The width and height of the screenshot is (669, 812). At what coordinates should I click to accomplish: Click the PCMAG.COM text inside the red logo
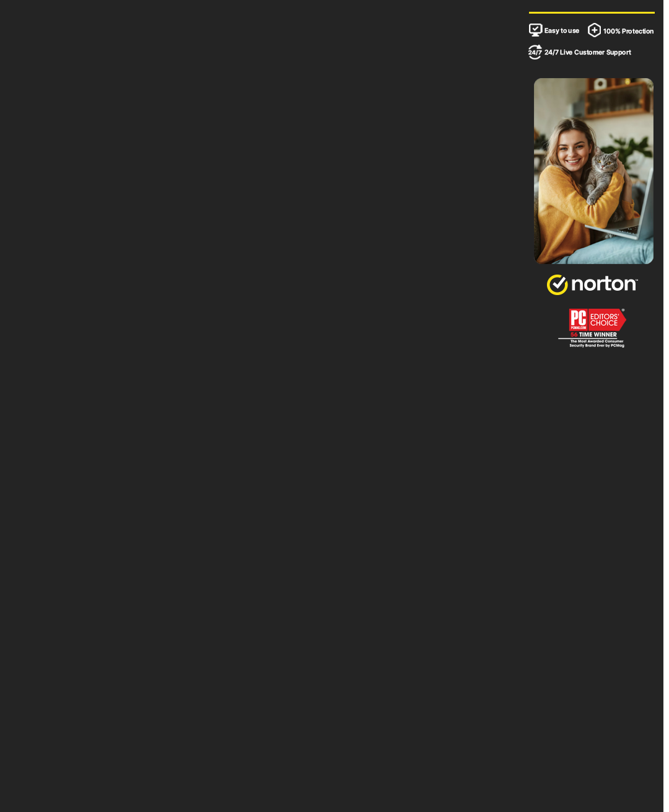[x=578, y=327]
